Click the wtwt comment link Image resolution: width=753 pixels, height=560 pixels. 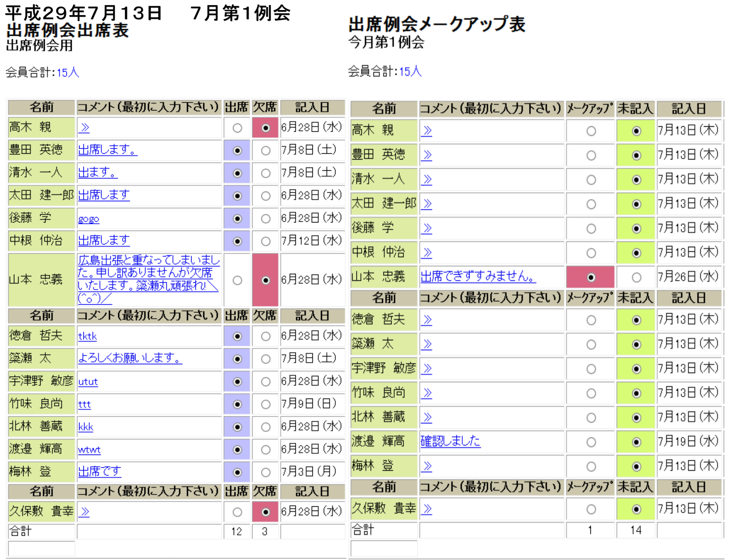coord(89,450)
